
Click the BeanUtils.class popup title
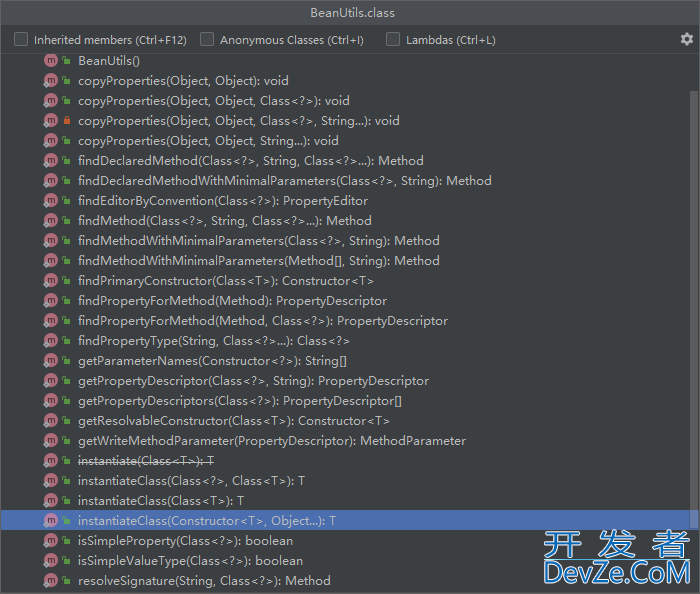click(352, 12)
